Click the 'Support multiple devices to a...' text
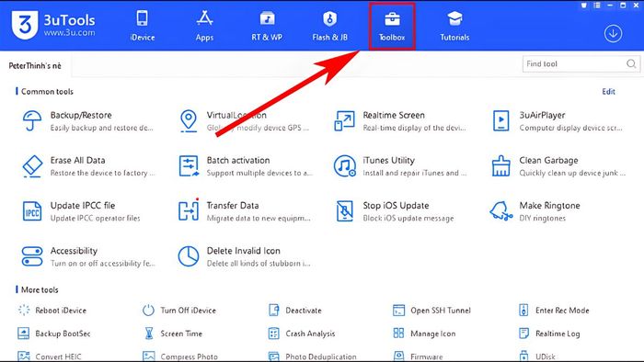644x362 pixels. point(259,173)
